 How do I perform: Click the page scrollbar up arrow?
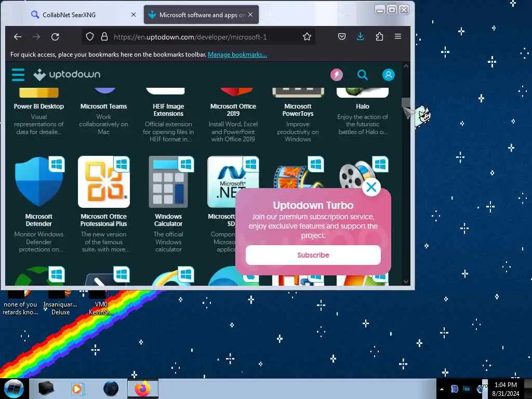[406, 66]
